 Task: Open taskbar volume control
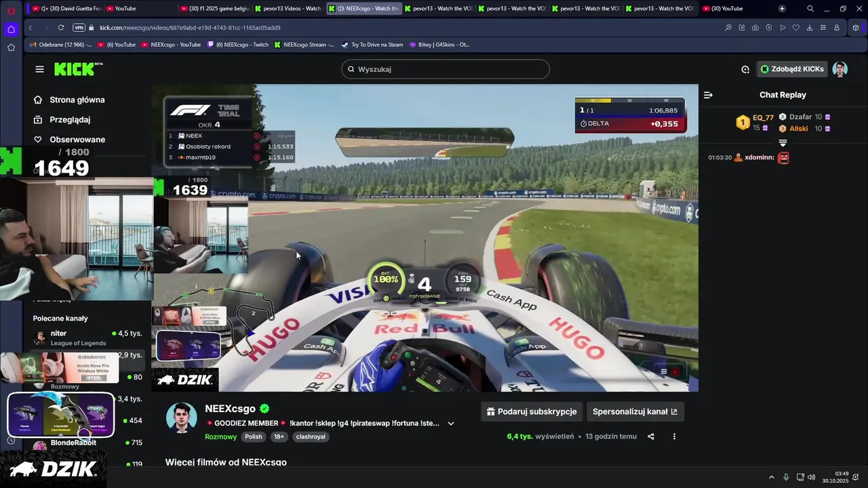click(812, 477)
